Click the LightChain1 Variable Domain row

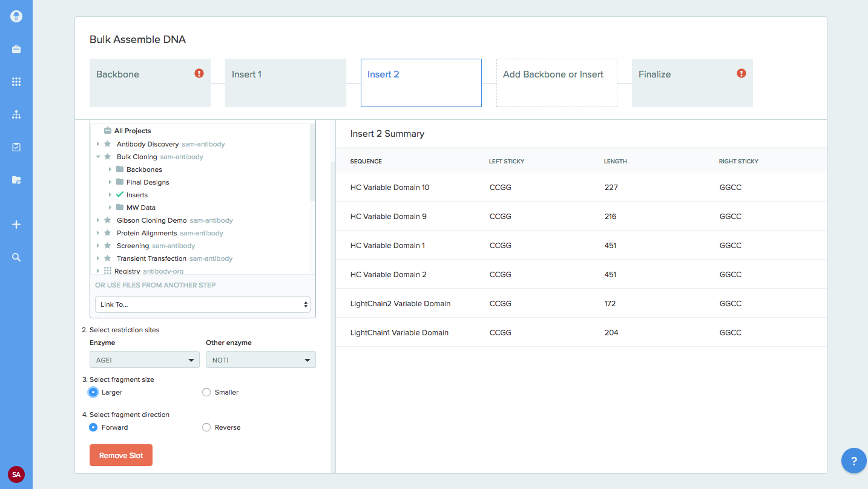point(581,332)
